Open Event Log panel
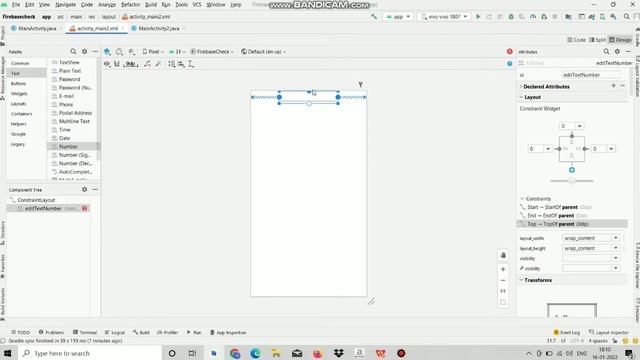Image resolution: width=640 pixels, height=360 pixels. click(x=567, y=332)
